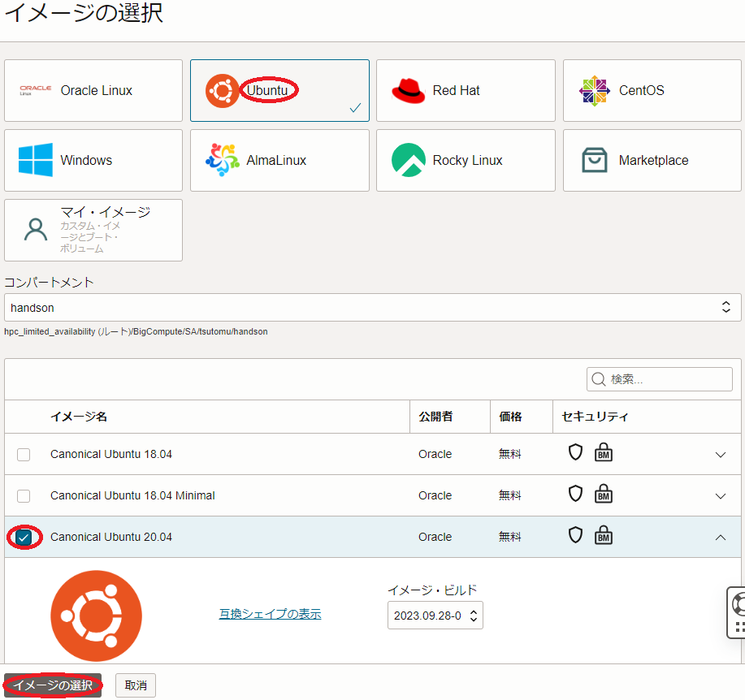The height and width of the screenshot is (700, 745).
Task: Choose the Rocky Linux mountain icon
Action: click(408, 160)
